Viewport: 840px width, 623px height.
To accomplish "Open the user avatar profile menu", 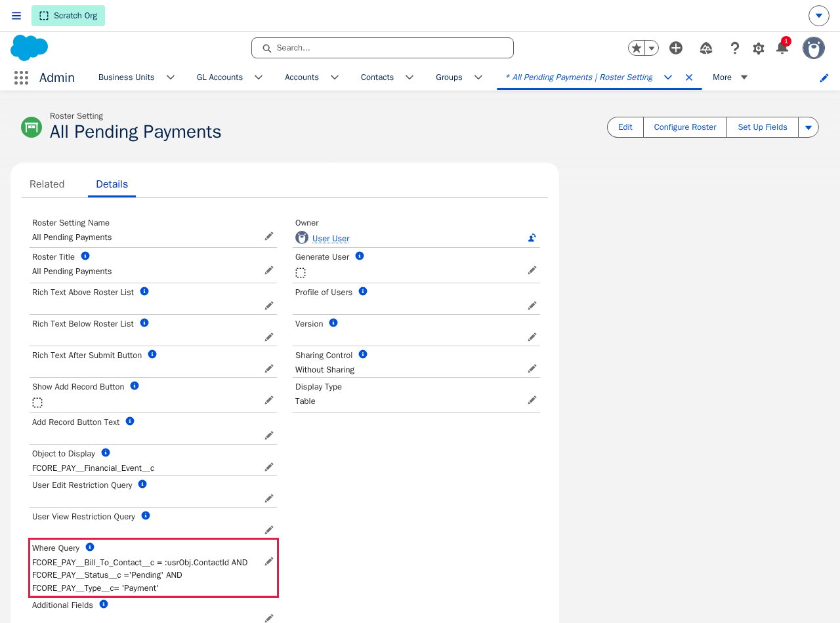I will [x=814, y=48].
